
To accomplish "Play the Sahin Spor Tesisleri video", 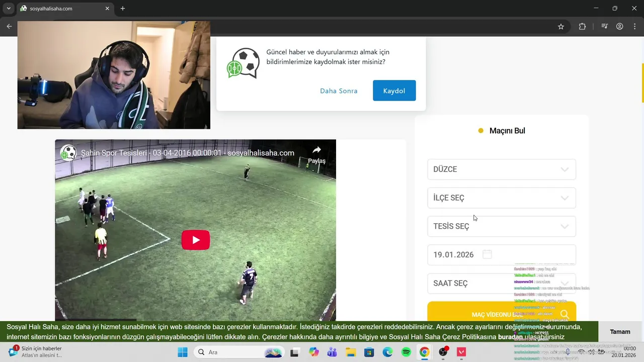I will 196,240.
